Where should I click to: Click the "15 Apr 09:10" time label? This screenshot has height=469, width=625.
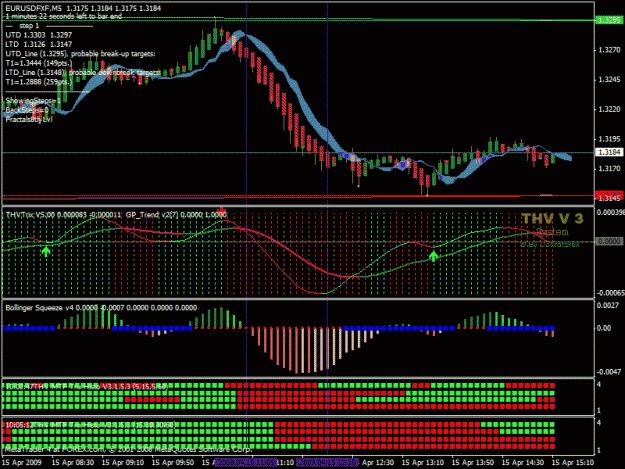pyautogui.click(x=123, y=463)
